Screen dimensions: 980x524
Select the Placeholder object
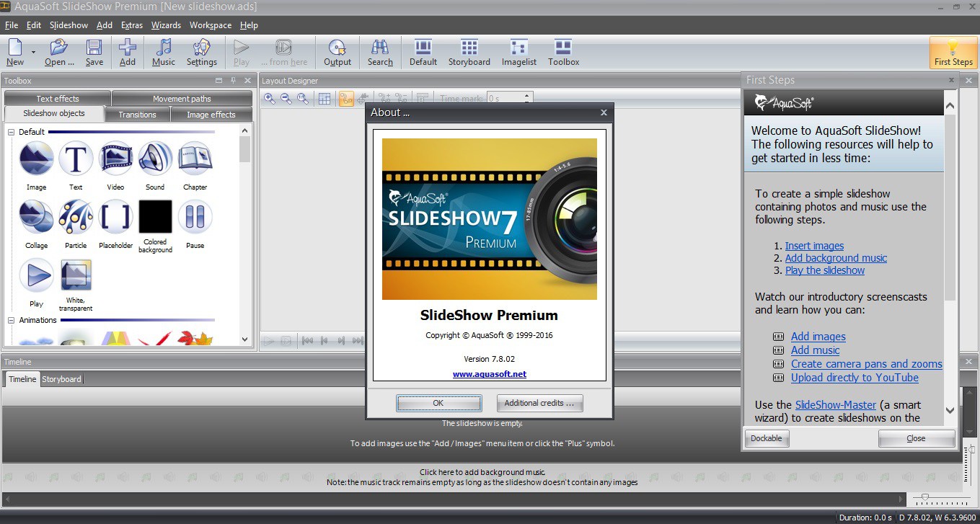[115, 224]
